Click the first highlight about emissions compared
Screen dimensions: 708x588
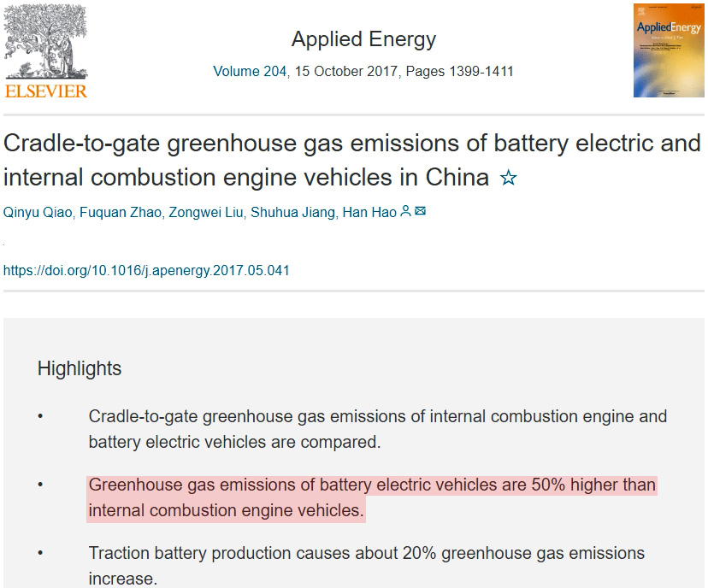377,429
